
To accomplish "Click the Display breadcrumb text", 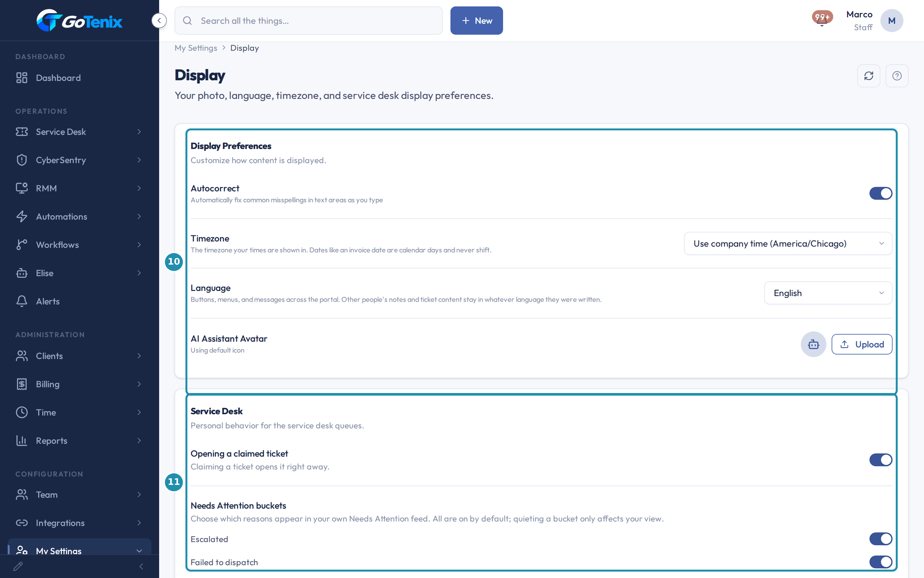I will click(x=244, y=48).
